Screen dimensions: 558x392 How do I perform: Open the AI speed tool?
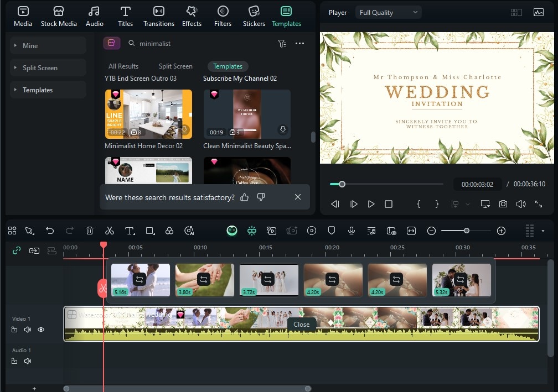[189, 231]
